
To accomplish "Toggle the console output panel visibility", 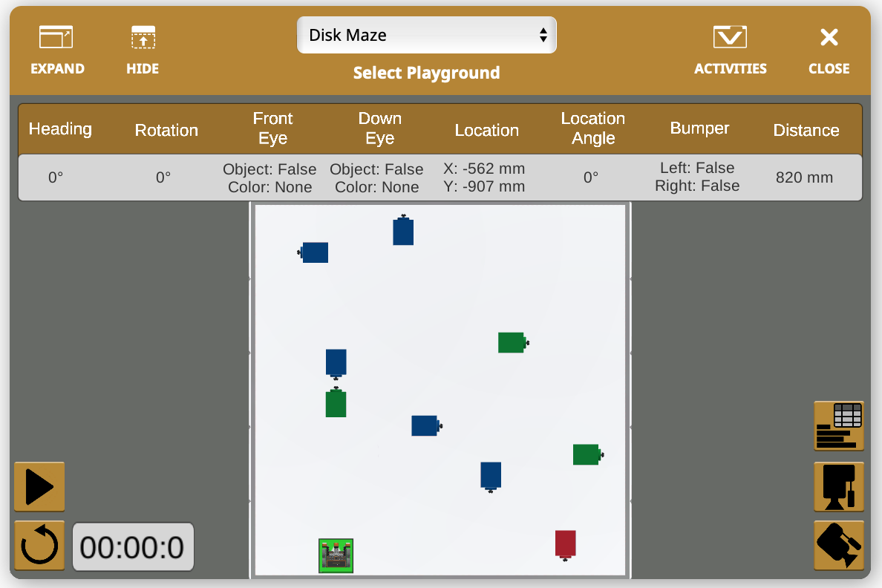I will (839, 488).
